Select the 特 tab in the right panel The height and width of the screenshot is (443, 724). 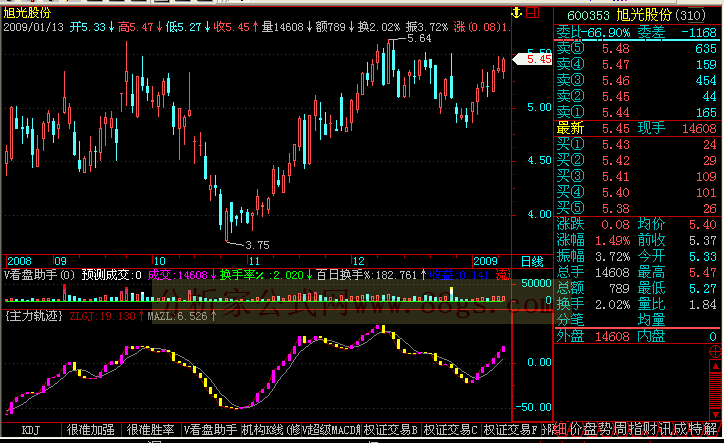pyautogui.click(x=695, y=429)
